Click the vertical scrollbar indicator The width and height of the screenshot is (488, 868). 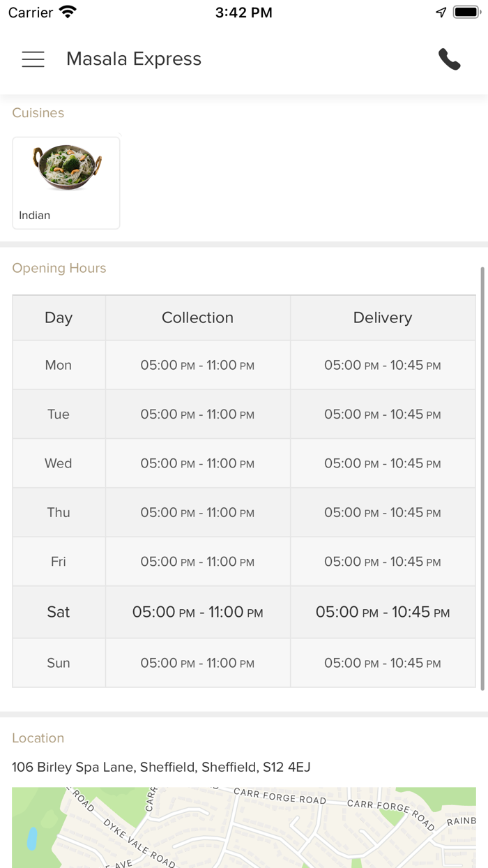coord(482,478)
